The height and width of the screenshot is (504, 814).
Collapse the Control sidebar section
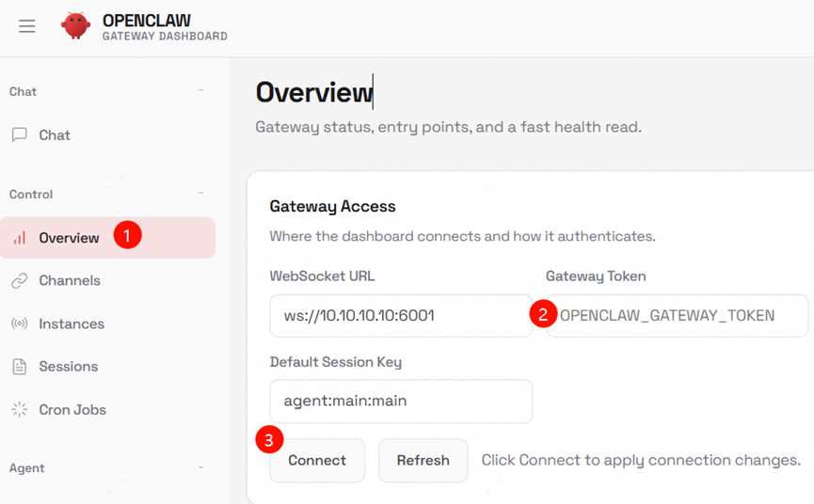[x=200, y=194]
